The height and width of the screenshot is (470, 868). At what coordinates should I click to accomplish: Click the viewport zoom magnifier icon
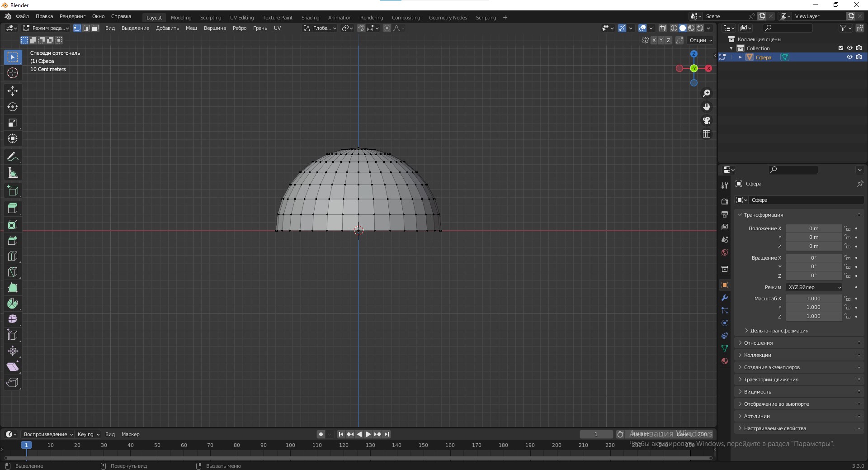(x=707, y=93)
